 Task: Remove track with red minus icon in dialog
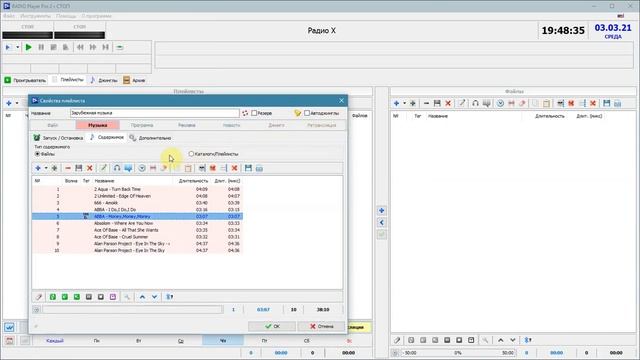[x=68, y=168]
